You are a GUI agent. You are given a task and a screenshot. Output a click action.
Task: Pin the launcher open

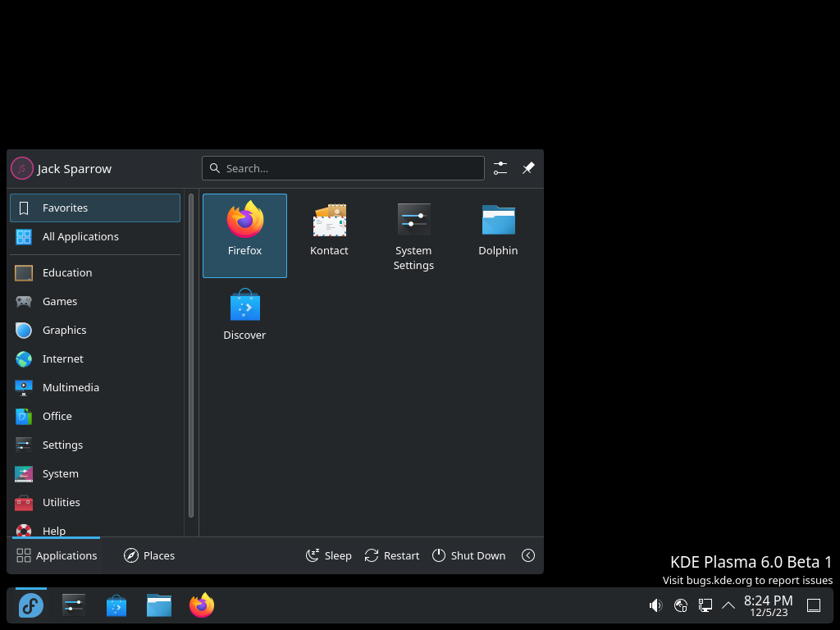pyautogui.click(x=528, y=168)
